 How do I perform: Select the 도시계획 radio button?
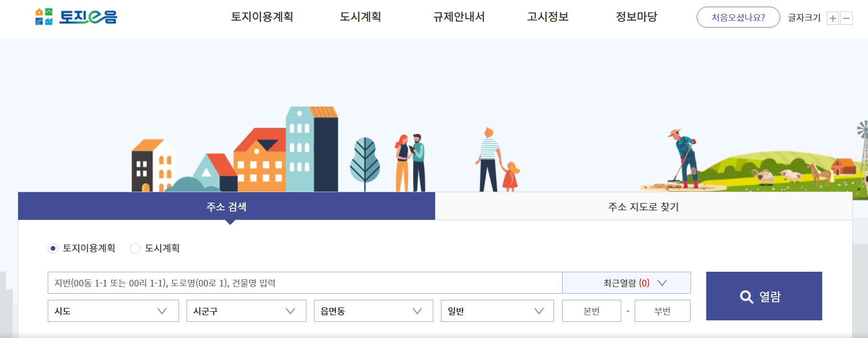point(135,248)
